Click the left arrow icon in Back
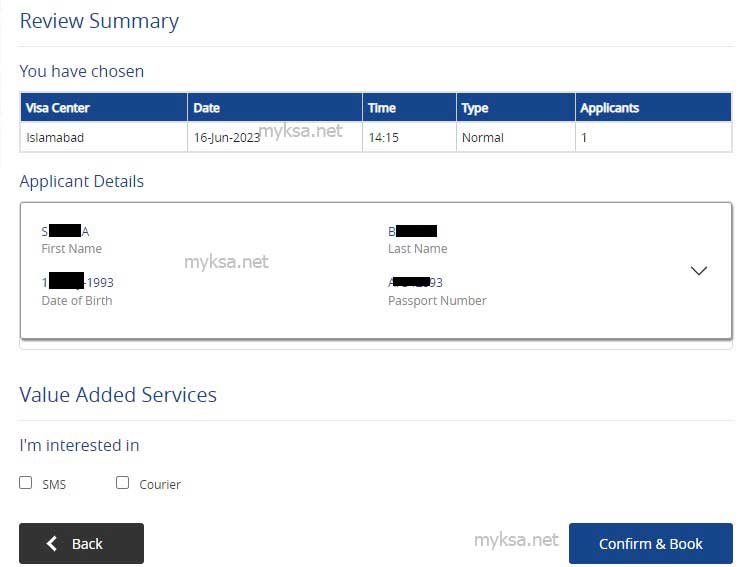Image resolution: width=739 pixels, height=567 pixels. 52,543
